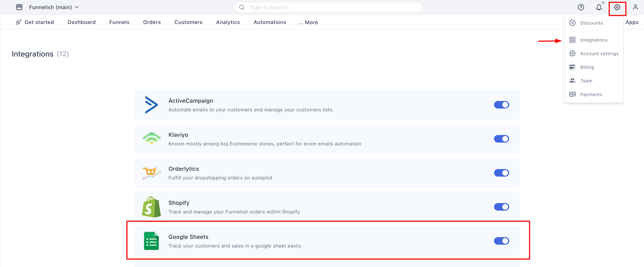Viewport: 644px width, 267px height.
Task: Expand the Funnelish (main) workspace dropdown
Action: tap(54, 7)
